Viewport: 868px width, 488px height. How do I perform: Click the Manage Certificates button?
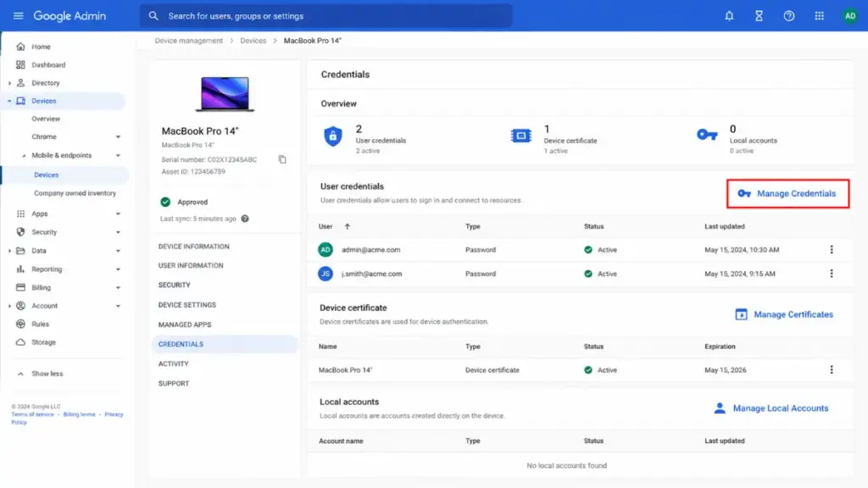[784, 314]
